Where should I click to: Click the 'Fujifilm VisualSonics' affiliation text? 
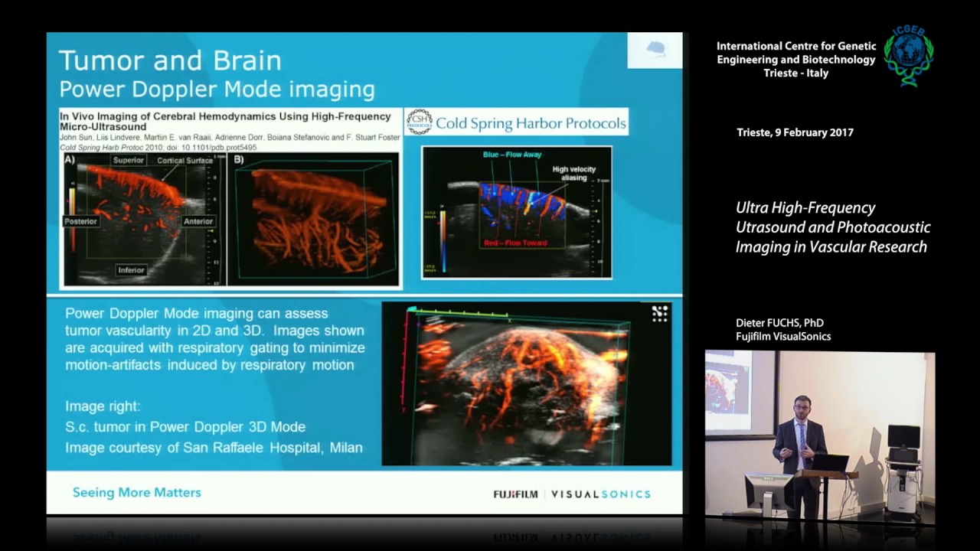[x=783, y=337]
